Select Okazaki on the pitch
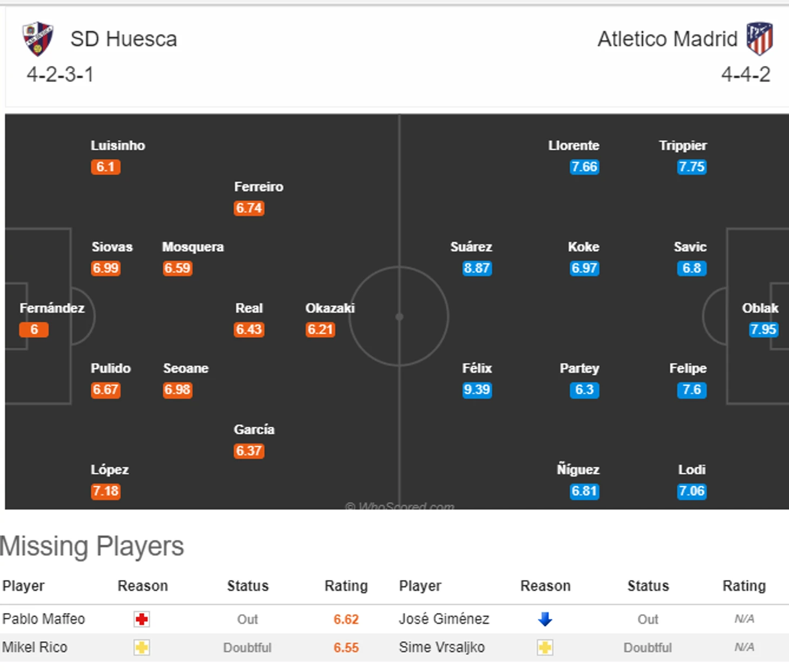The width and height of the screenshot is (789, 672). pyautogui.click(x=330, y=308)
